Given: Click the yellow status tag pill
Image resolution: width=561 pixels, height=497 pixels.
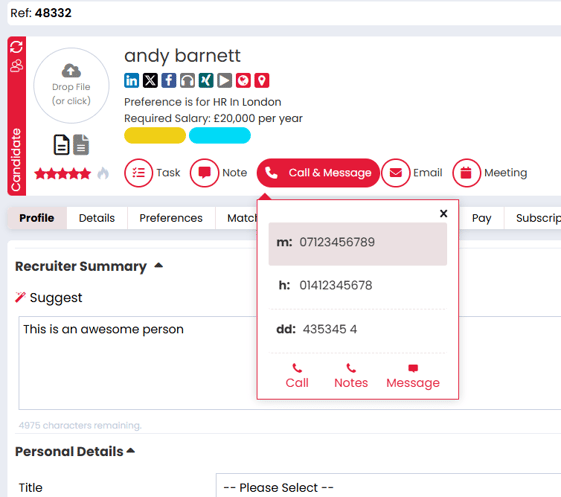Looking at the screenshot, I should pyautogui.click(x=155, y=135).
